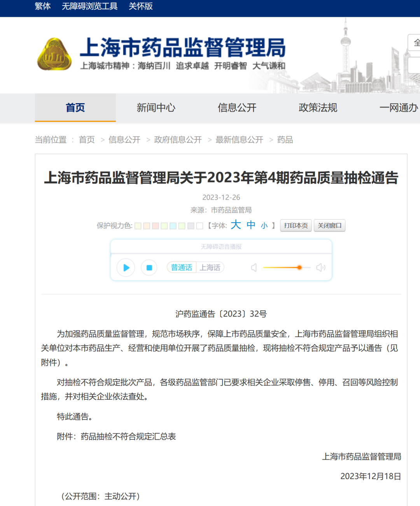Play the voice broadcast audio
The height and width of the screenshot is (506, 420).
(126, 268)
